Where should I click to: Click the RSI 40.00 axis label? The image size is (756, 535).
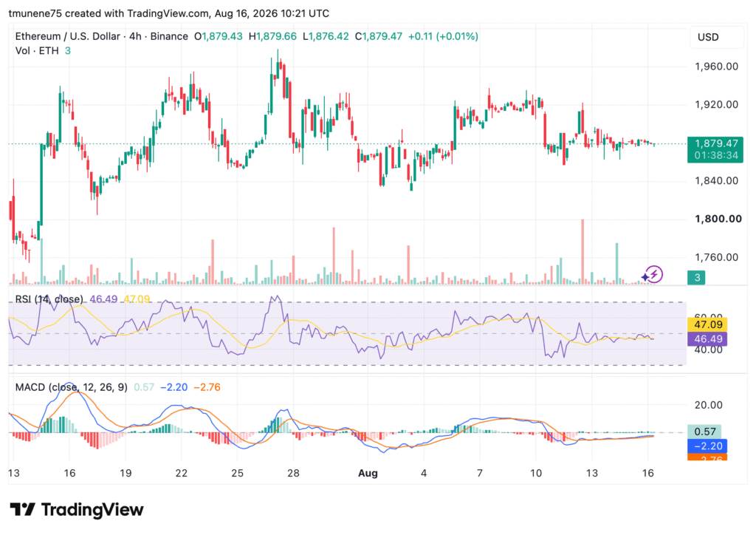click(708, 350)
